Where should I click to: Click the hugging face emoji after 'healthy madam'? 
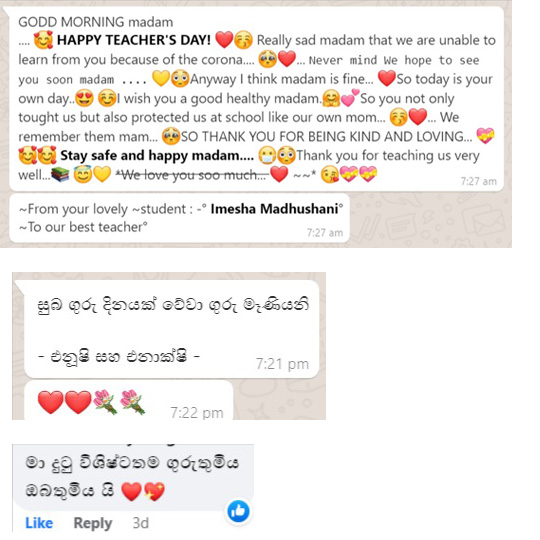(x=331, y=99)
